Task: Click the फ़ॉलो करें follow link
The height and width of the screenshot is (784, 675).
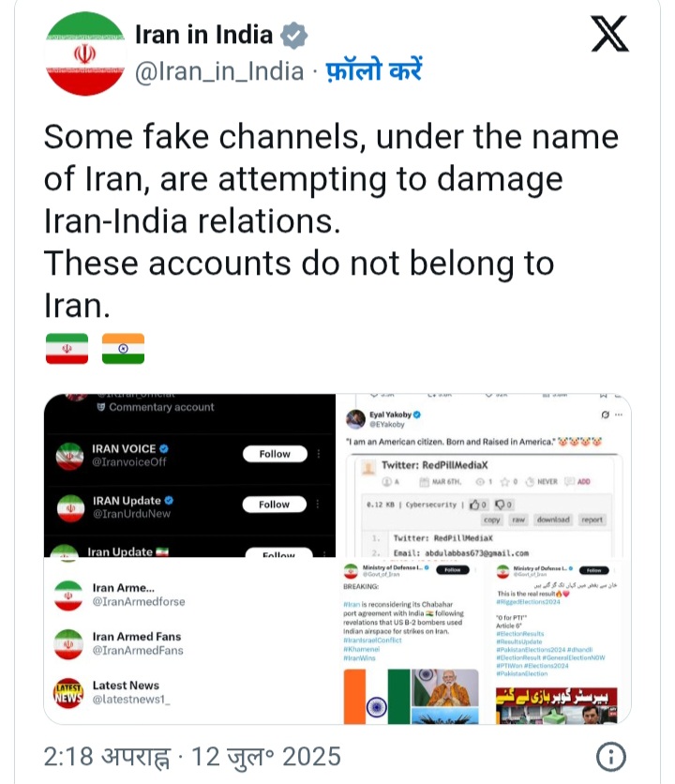Action: (x=374, y=70)
